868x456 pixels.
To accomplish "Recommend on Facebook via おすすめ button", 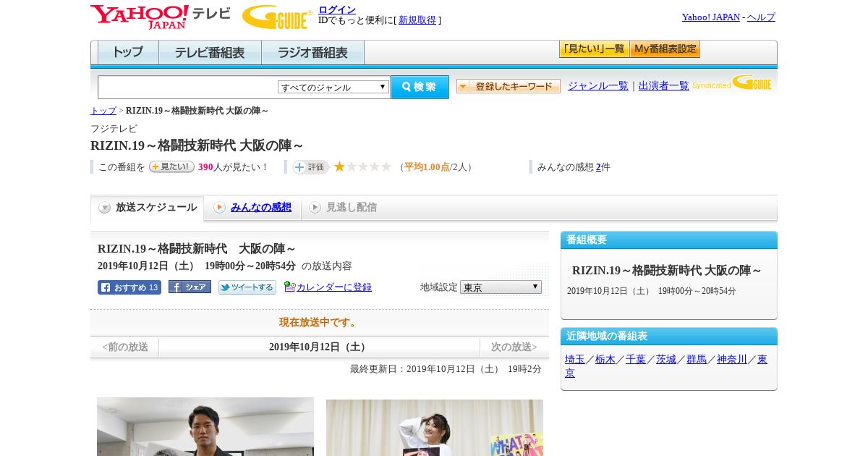I will click(129, 287).
